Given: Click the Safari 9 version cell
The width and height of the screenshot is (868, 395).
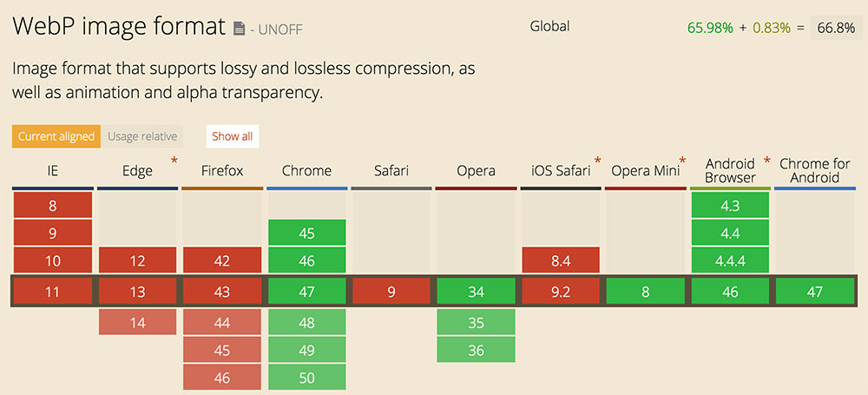Looking at the screenshot, I should pyautogui.click(x=391, y=292).
